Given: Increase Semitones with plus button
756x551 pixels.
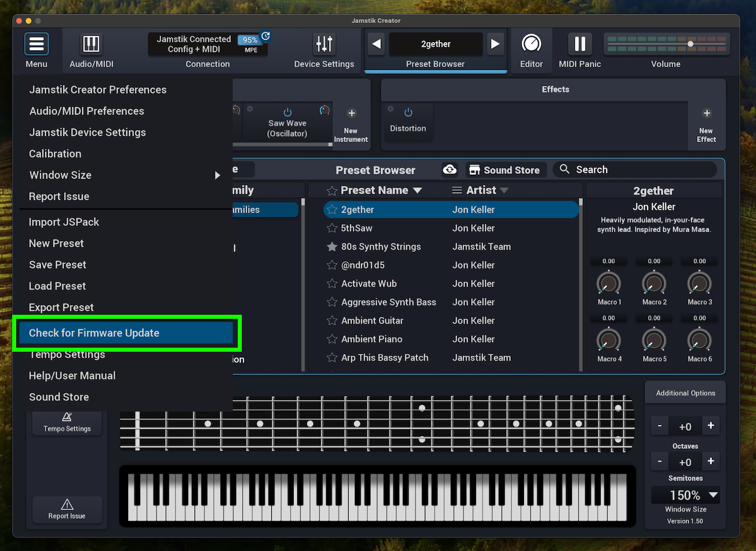Looking at the screenshot, I should (711, 461).
